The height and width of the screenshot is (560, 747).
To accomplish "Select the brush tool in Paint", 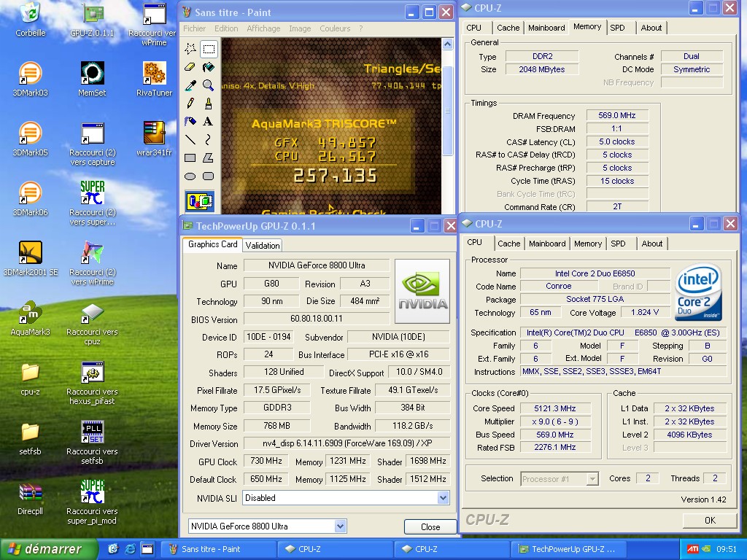I will click(x=208, y=104).
